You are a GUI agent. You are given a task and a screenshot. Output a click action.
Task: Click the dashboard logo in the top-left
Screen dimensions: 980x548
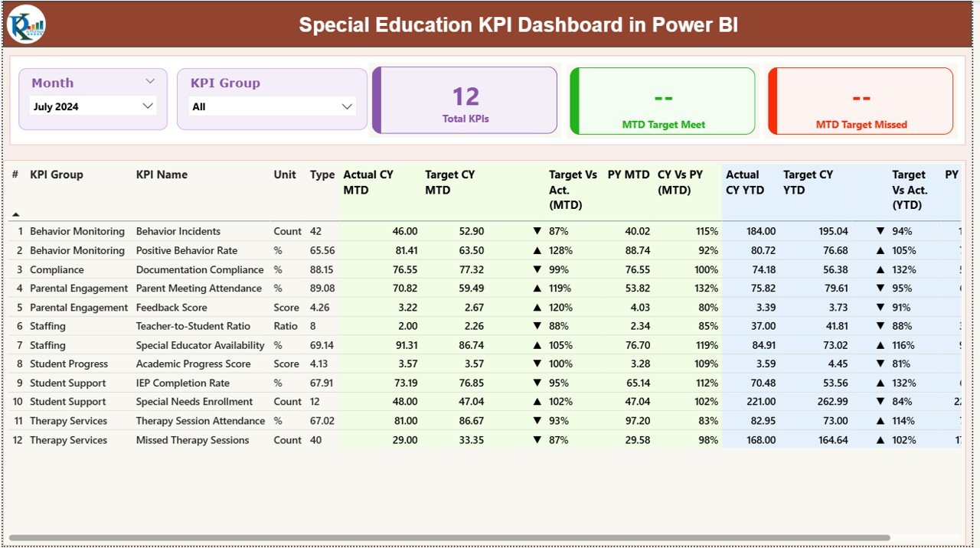(x=25, y=24)
